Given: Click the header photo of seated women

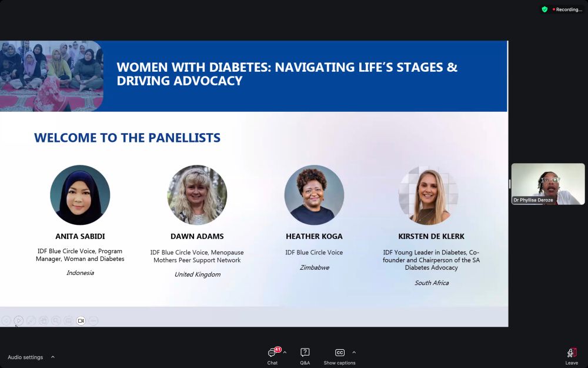Looking at the screenshot, I should click(x=52, y=76).
